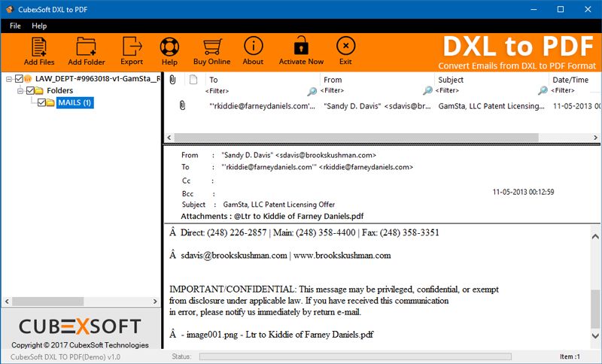
Task: Click sdavis@brookskushman.com in message body
Action: pyautogui.click(x=234, y=256)
